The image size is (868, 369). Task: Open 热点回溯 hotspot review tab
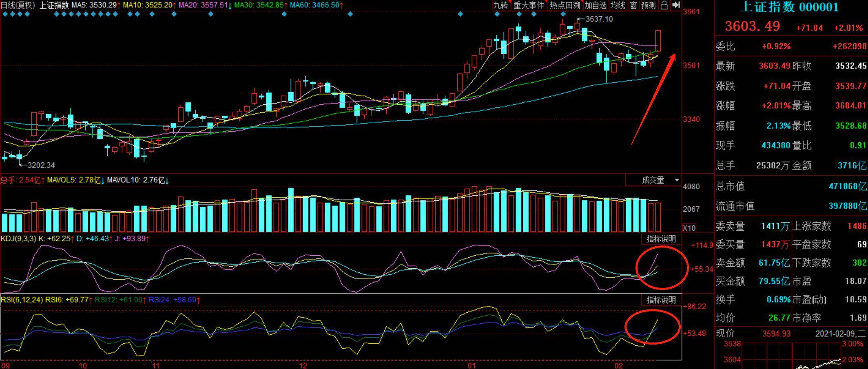(565, 5)
